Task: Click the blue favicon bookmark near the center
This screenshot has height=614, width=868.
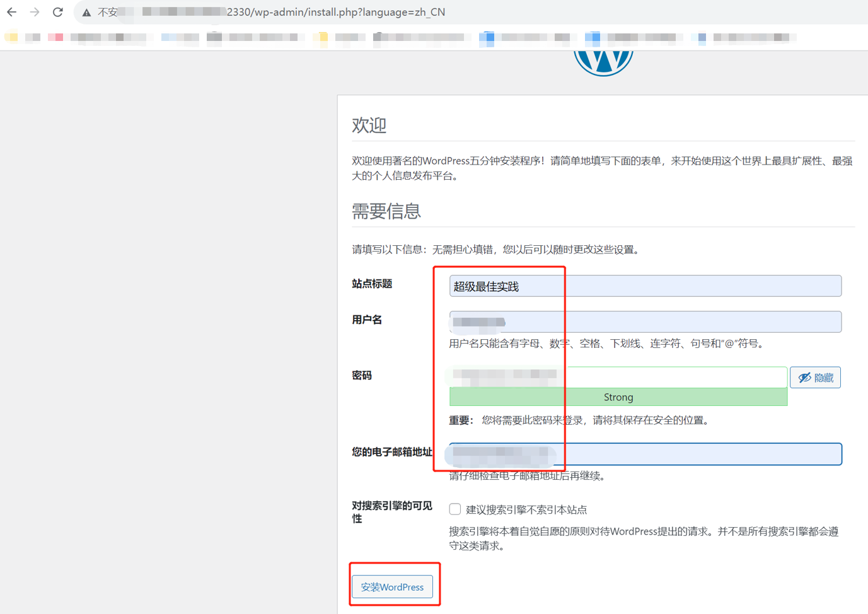Action: pos(486,37)
